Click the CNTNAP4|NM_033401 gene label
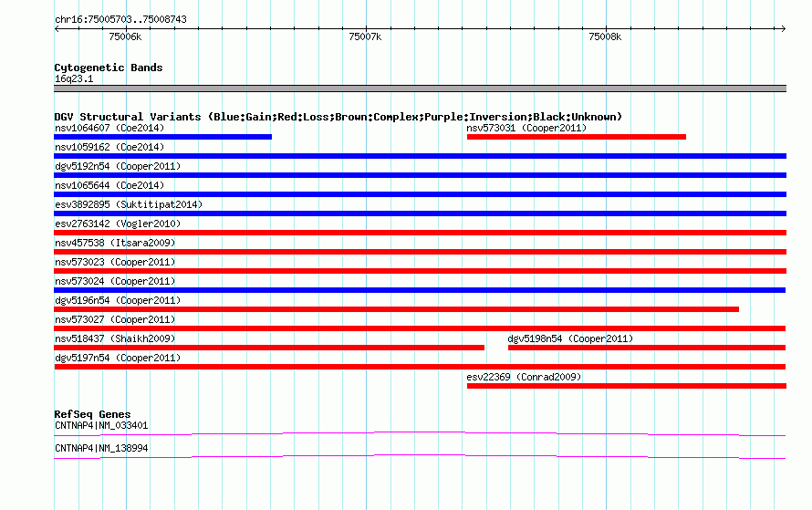The height and width of the screenshot is (510, 812). 101,425
